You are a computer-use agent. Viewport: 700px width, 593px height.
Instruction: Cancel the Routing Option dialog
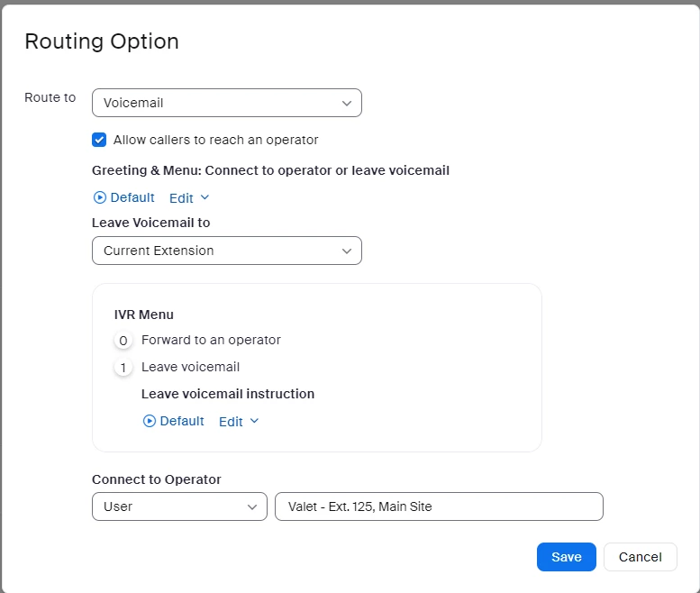click(x=640, y=557)
